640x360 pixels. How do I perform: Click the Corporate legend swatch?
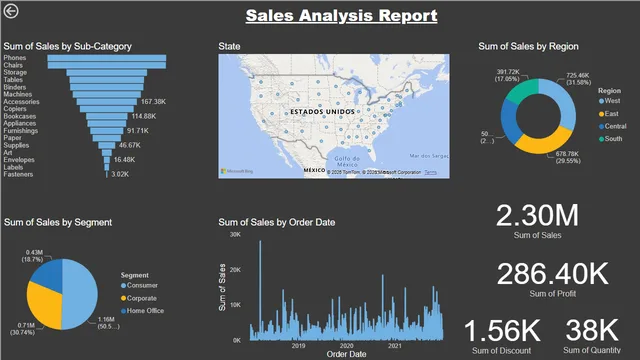(x=124, y=298)
